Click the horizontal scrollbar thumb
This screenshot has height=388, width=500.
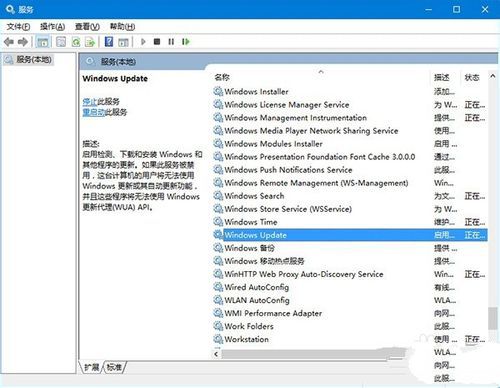coord(313,354)
